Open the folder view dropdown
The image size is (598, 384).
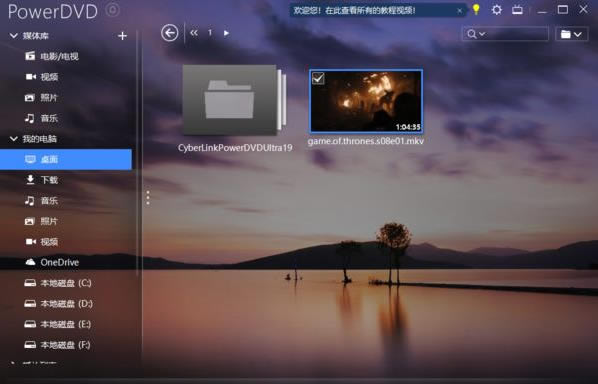click(x=571, y=34)
